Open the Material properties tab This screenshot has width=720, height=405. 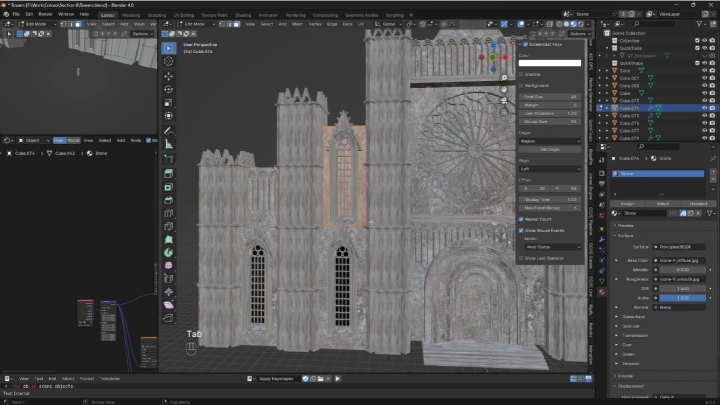click(x=602, y=292)
